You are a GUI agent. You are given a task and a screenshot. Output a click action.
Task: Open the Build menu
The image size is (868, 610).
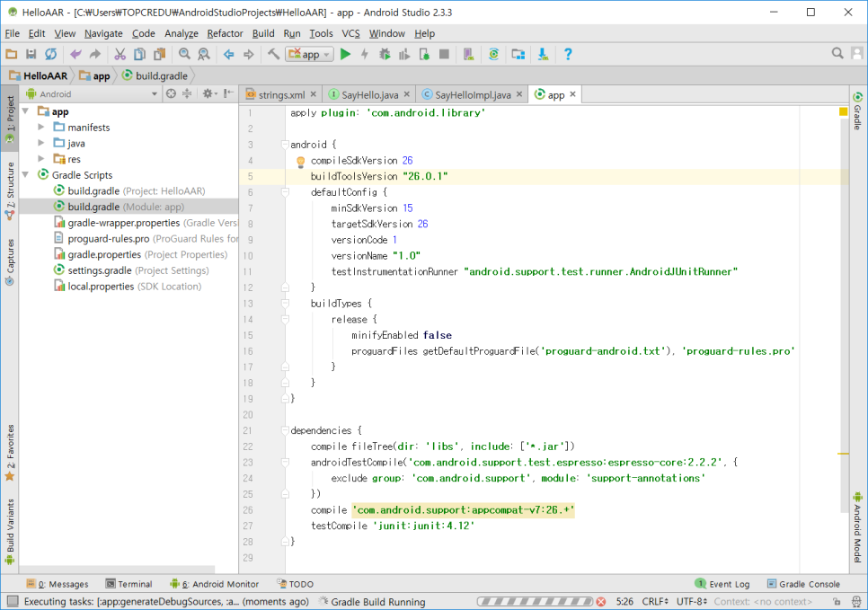tap(263, 33)
